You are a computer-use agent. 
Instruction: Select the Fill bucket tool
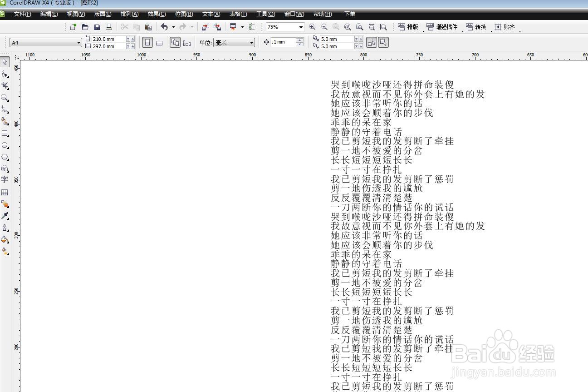pos(5,239)
